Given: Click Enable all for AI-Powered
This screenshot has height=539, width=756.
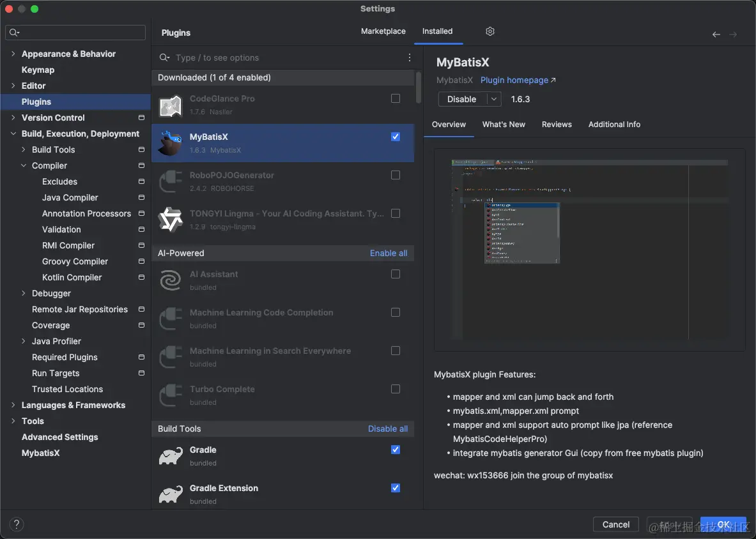Looking at the screenshot, I should 389,253.
